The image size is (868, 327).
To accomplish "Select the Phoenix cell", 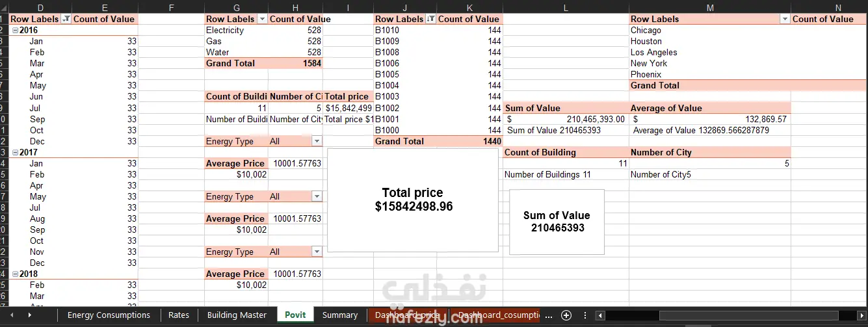I will 709,74.
